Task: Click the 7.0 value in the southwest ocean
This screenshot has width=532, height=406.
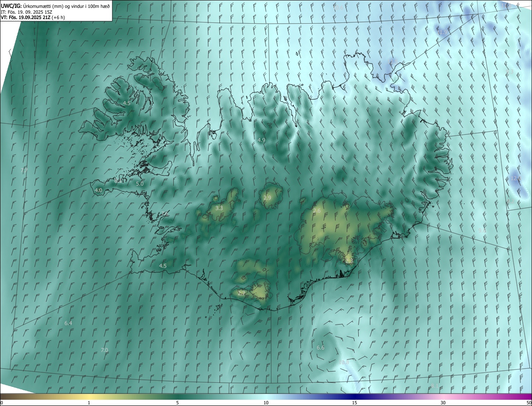Action: pyautogui.click(x=104, y=350)
